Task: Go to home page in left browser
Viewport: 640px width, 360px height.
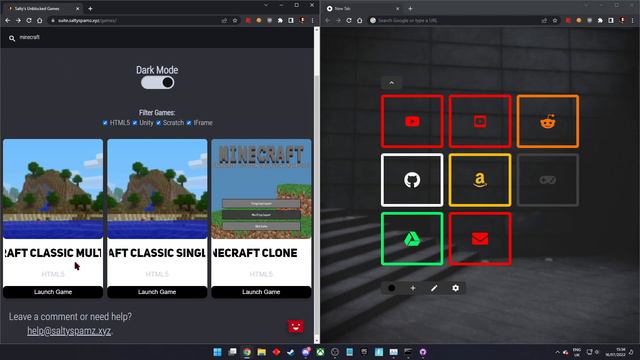Action: [x=40, y=20]
